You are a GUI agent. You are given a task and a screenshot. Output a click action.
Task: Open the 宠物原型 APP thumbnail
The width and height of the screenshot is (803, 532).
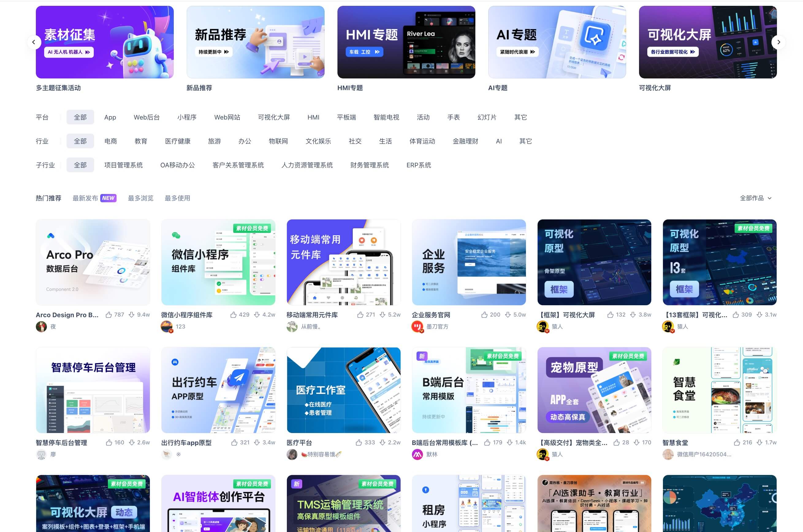click(594, 390)
